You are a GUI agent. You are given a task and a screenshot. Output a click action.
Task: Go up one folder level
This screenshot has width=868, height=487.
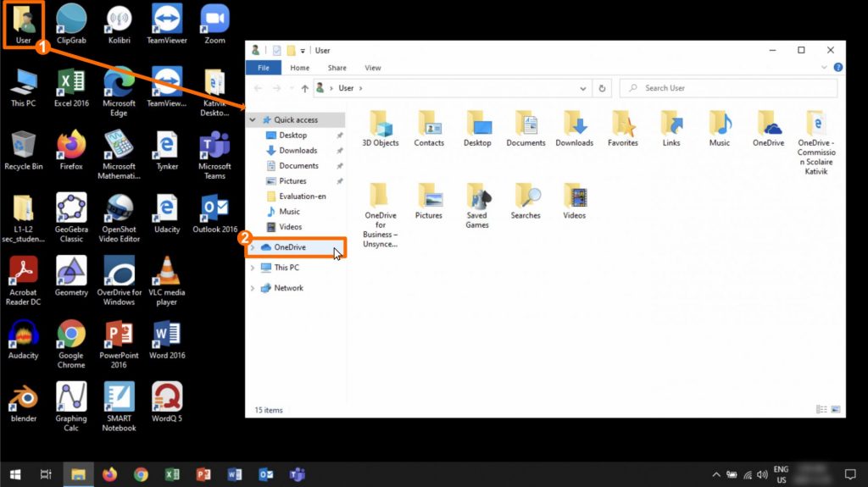[304, 88]
